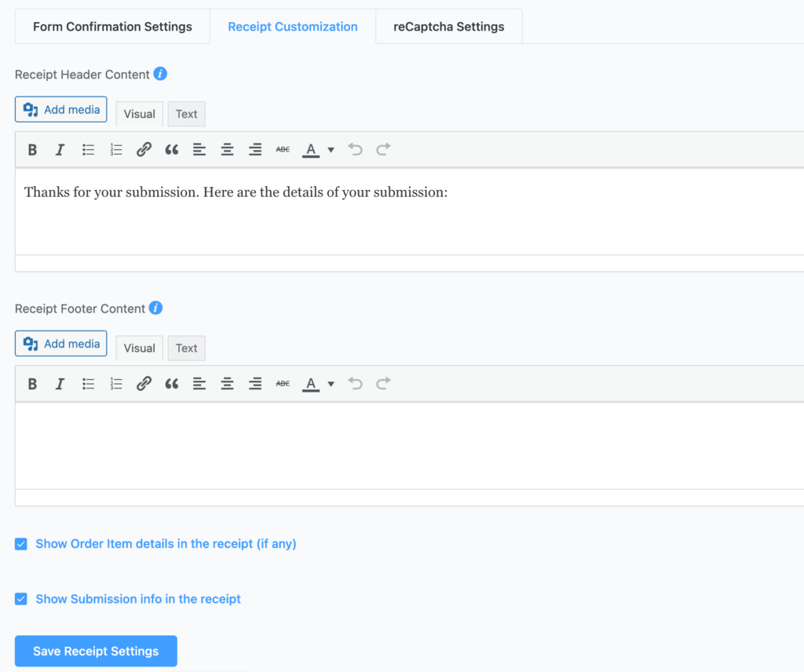Insert bulleted list in Footer editor
The height and width of the screenshot is (672, 804).
coord(88,384)
